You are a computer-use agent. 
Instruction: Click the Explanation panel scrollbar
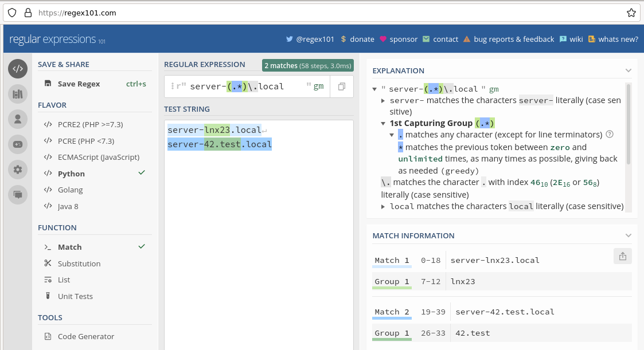629,123
